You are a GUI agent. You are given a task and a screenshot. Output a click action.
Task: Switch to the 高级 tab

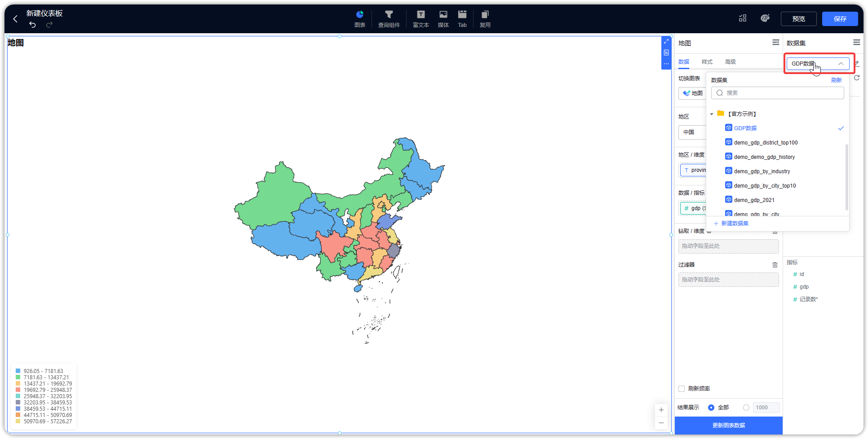tap(731, 62)
